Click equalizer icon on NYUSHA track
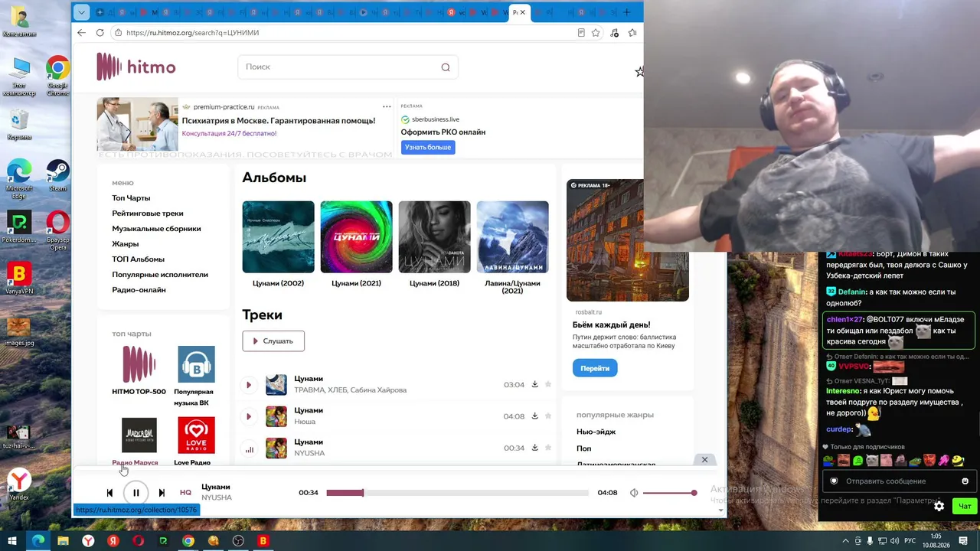Image resolution: width=980 pixels, height=551 pixels. click(x=249, y=448)
